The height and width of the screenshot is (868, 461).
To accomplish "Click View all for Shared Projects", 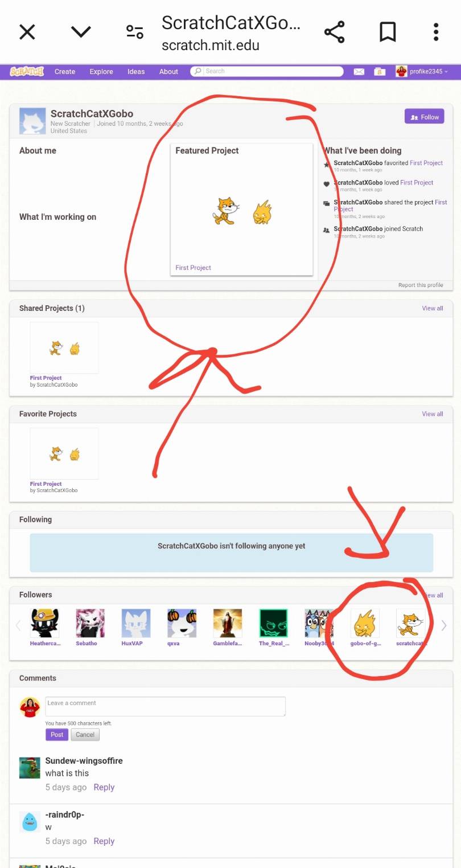I will coord(433,308).
